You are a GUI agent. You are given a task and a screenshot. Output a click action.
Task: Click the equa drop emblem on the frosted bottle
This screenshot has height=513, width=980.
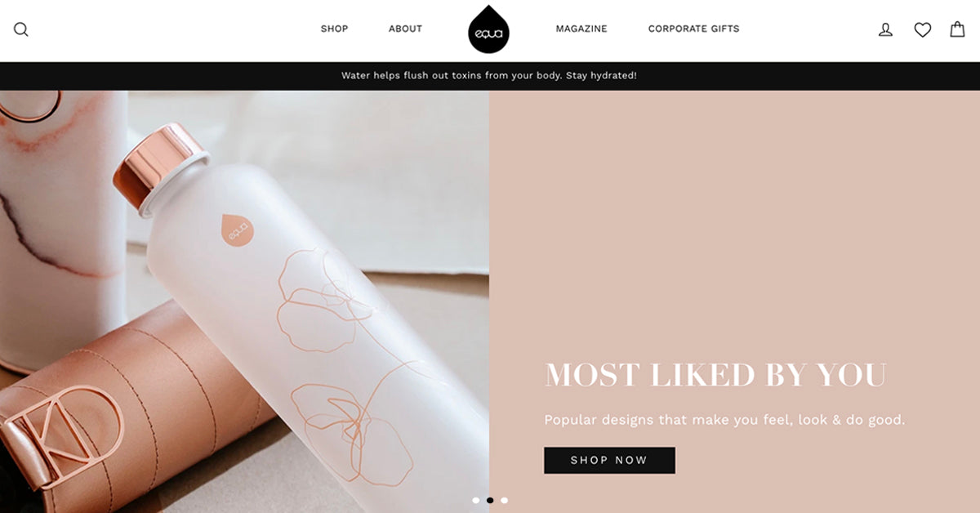click(x=238, y=230)
